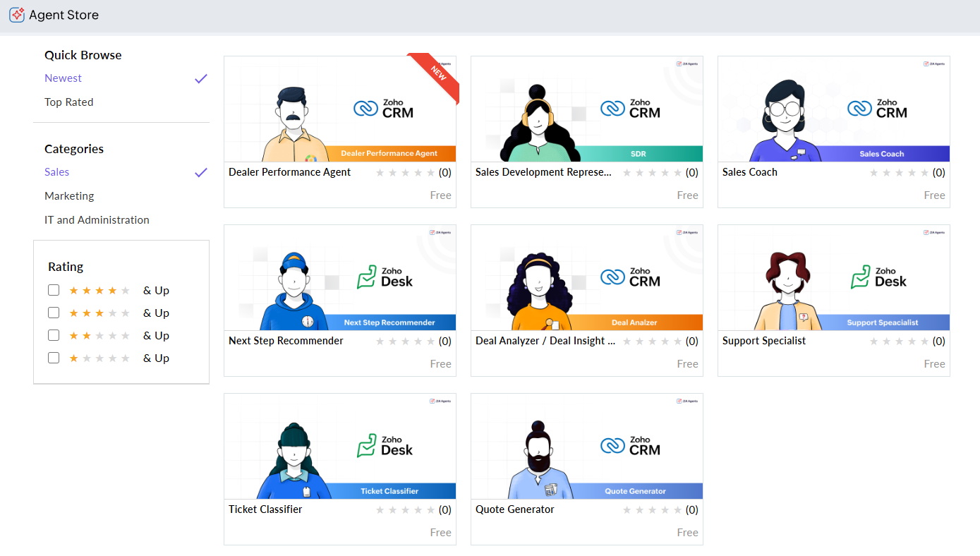This screenshot has height=556, width=980.
Task: Click the Next Step Recommender title
Action: coord(286,341)
